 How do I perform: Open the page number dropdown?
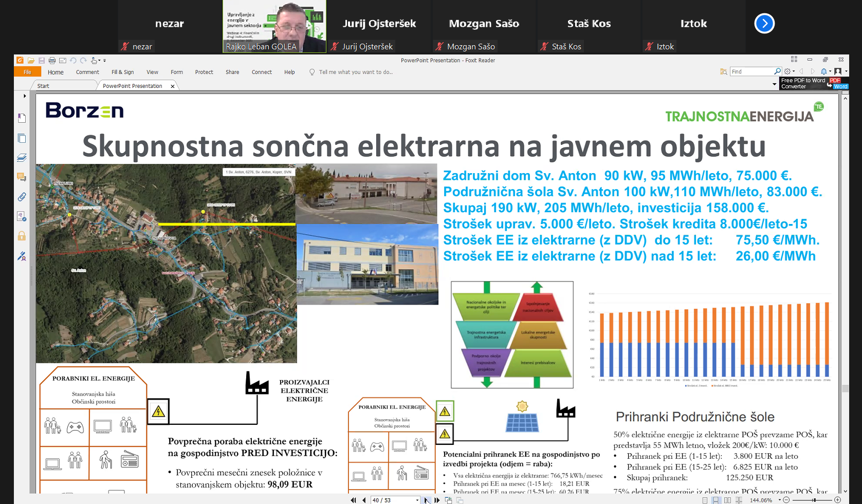pos(417,500)
